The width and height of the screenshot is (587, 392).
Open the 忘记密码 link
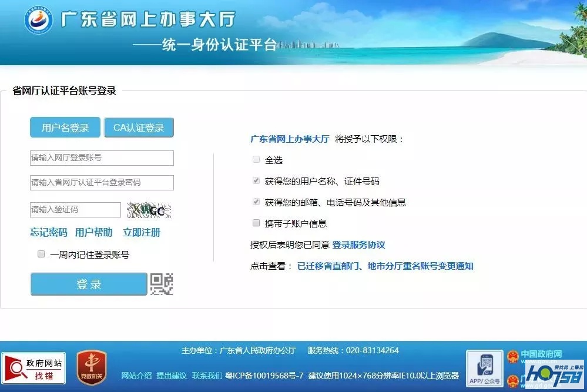(49, 233)
